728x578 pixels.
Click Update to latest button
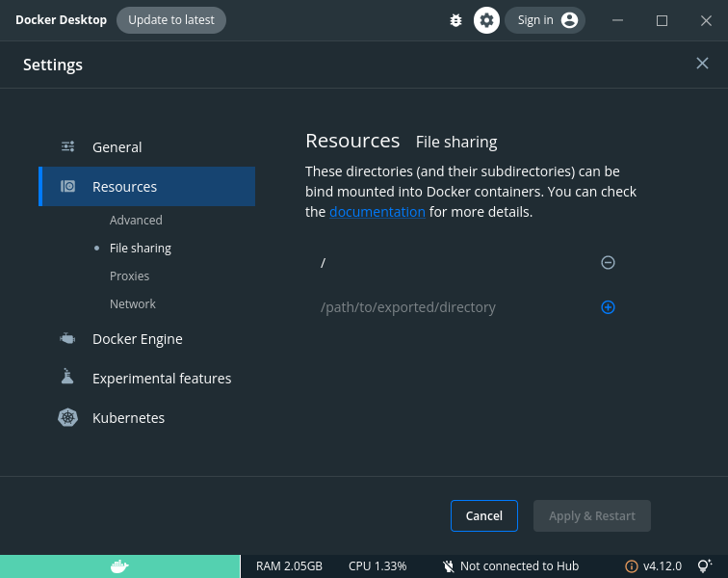pos(171,20)
